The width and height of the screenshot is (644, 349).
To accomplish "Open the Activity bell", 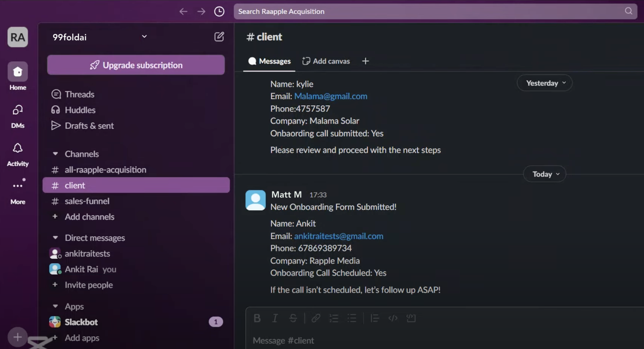I will 18,155.
